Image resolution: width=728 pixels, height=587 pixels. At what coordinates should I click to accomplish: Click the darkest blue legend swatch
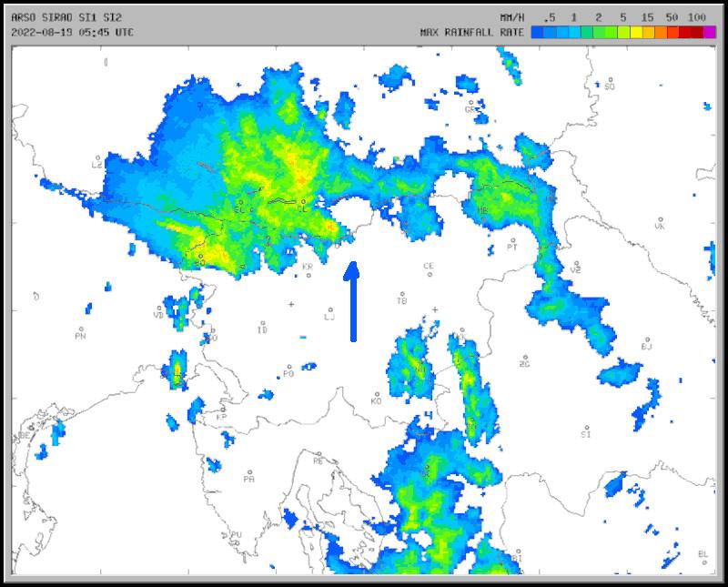(x=538, y=32)
